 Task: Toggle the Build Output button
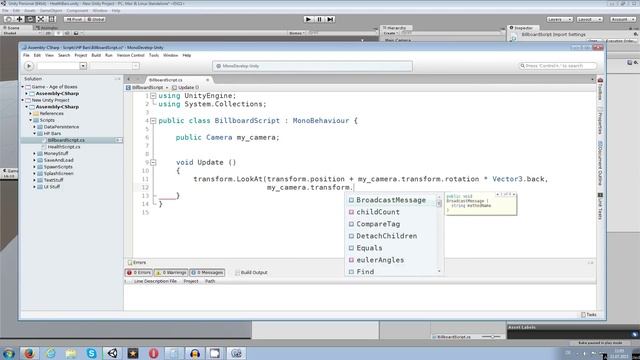click(251, 272)
